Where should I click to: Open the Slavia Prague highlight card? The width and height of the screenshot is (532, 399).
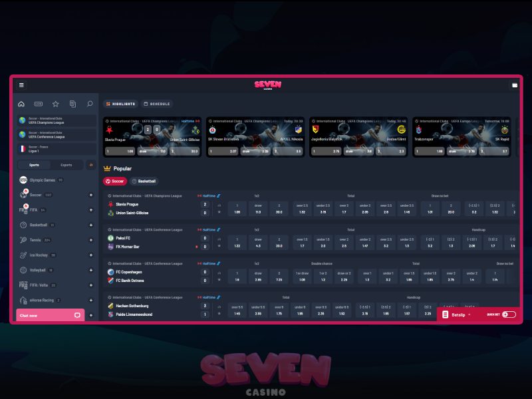coord(152,137)
